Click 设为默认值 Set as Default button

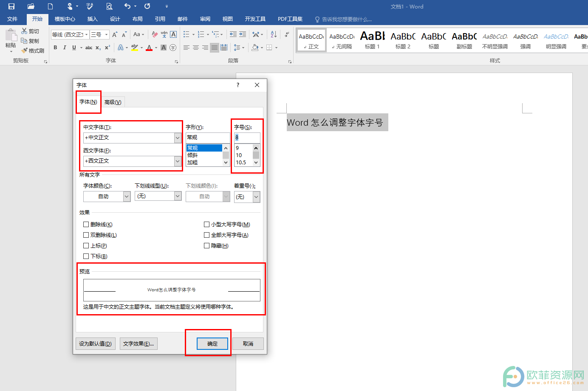click(x=95, y=344)
